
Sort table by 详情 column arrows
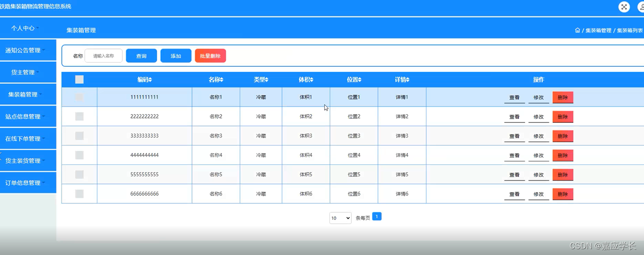[407, 79]
